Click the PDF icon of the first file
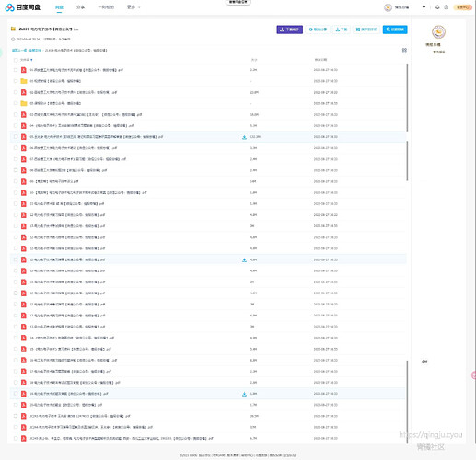Image resolution: width=476 pixels, height=460 pixels. pos(24,70)
